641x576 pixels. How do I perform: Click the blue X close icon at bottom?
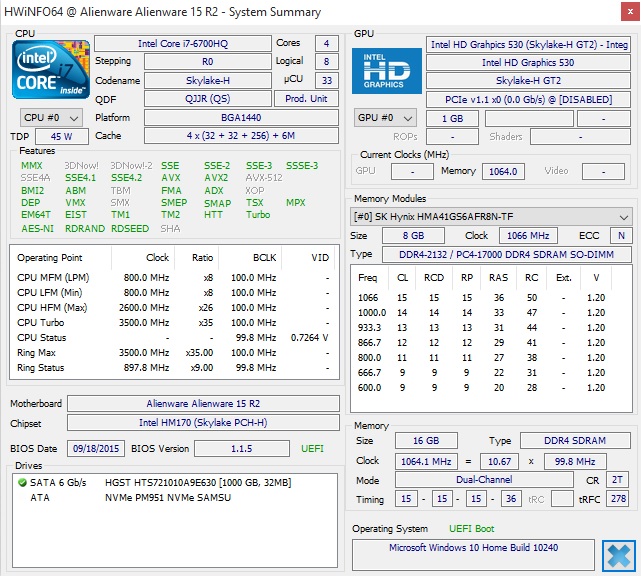619,556
